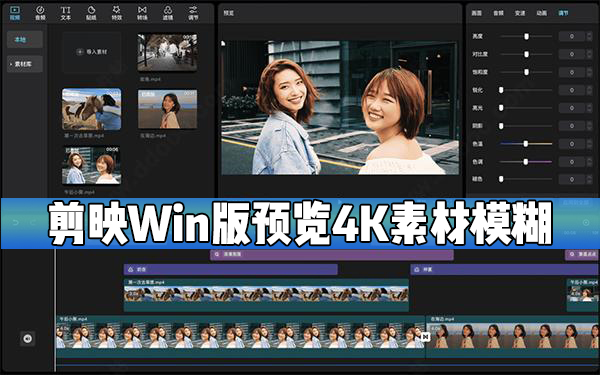
Task: Click the 阴影 value input field
Action: [x=572, y=126]
